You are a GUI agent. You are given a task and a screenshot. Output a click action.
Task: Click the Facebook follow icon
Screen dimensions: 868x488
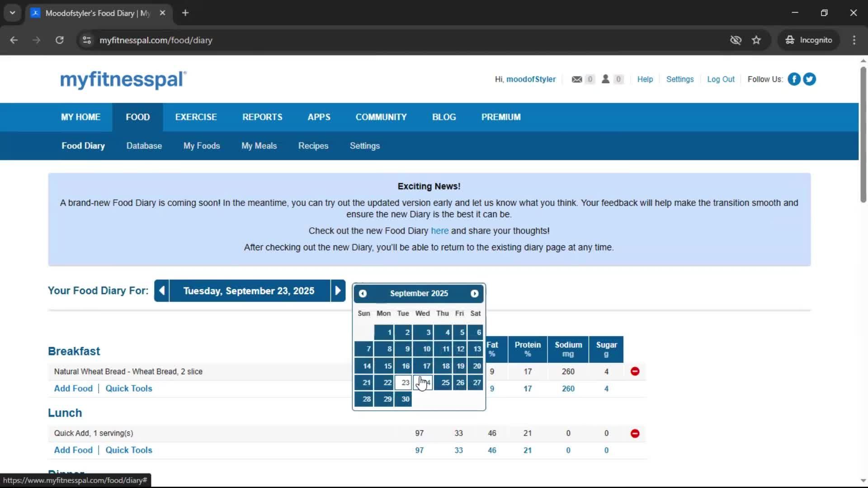click(x=794, y=79)
